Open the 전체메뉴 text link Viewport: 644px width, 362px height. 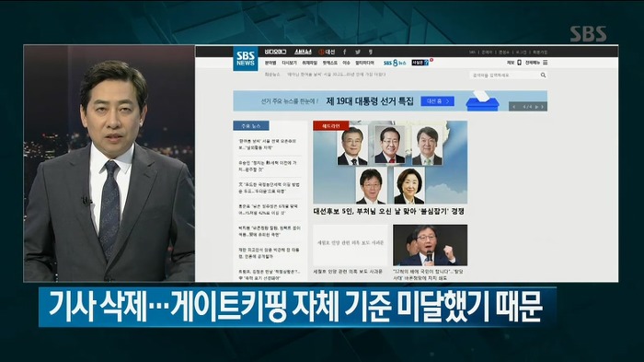[533, 63]
